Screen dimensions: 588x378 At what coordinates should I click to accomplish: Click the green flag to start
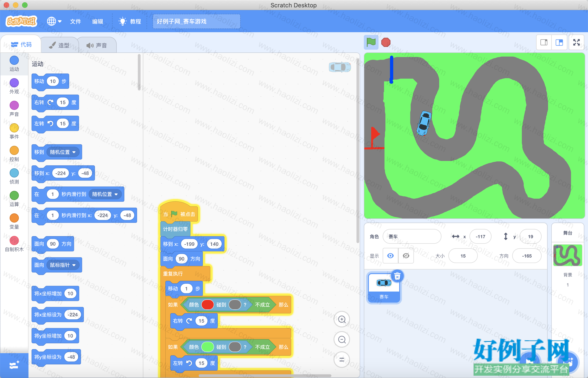pos(371,42)
